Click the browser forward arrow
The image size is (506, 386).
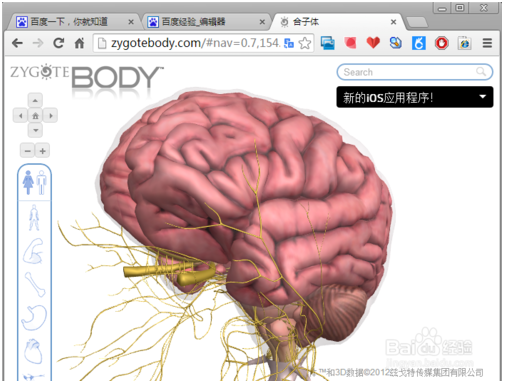point(38,43)
